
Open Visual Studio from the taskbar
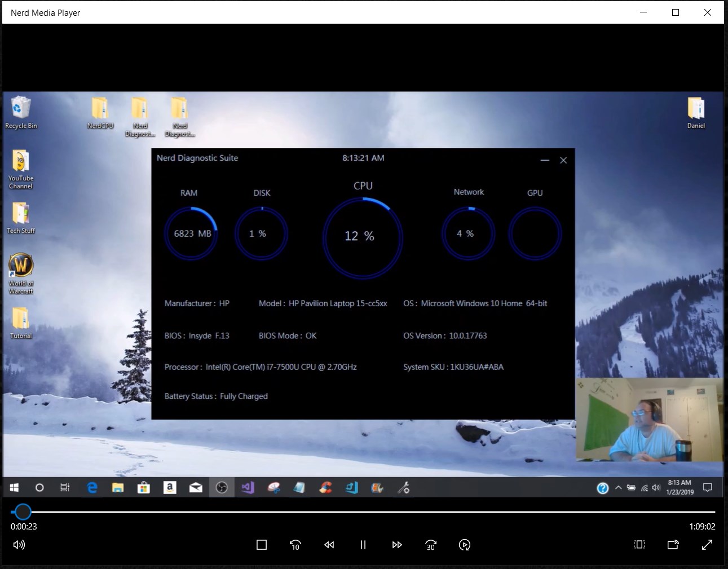[248, 487]
